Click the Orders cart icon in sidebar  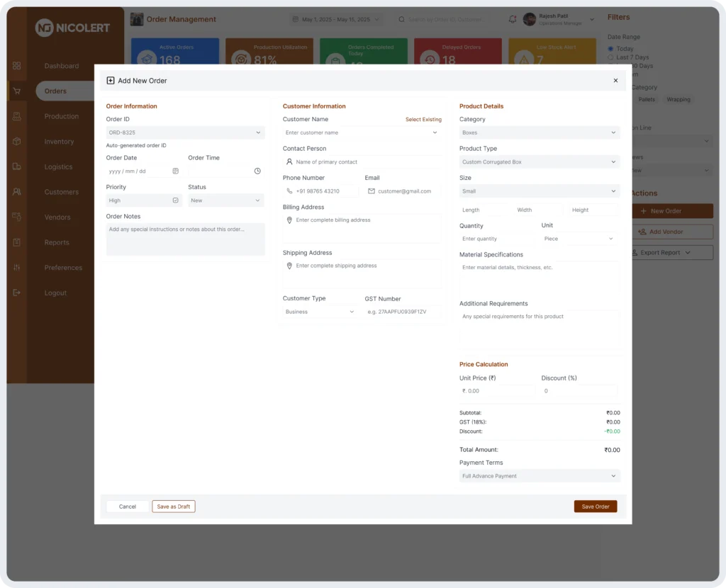point(16,91)
